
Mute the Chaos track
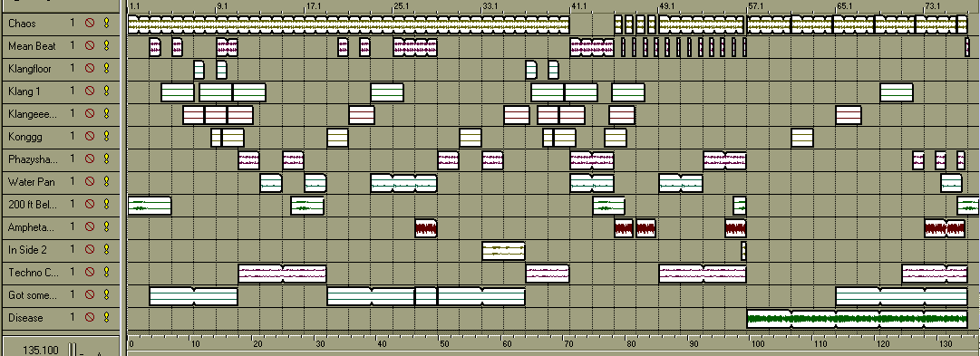[90, 24]
